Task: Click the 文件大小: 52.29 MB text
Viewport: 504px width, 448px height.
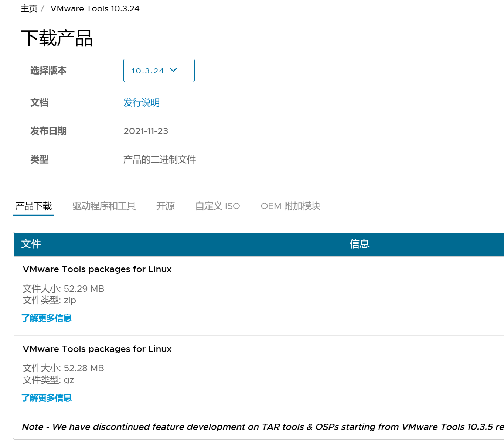Action: 64,288
